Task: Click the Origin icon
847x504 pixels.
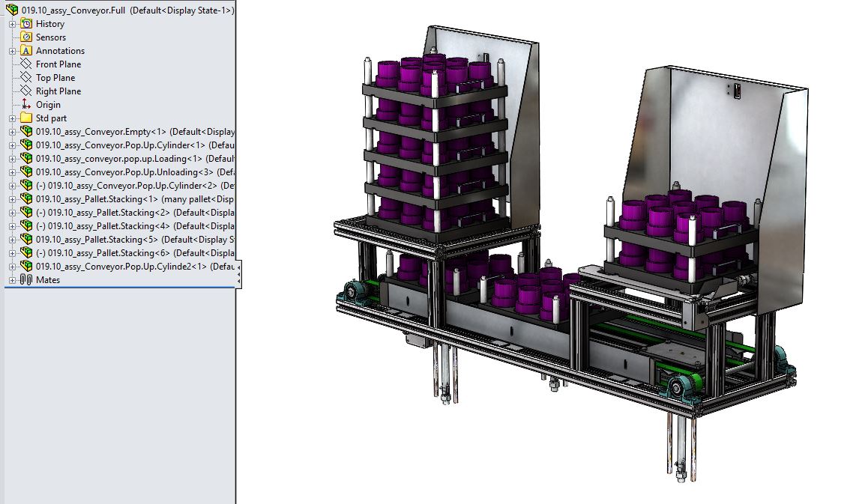Action: tap(26, 104)
